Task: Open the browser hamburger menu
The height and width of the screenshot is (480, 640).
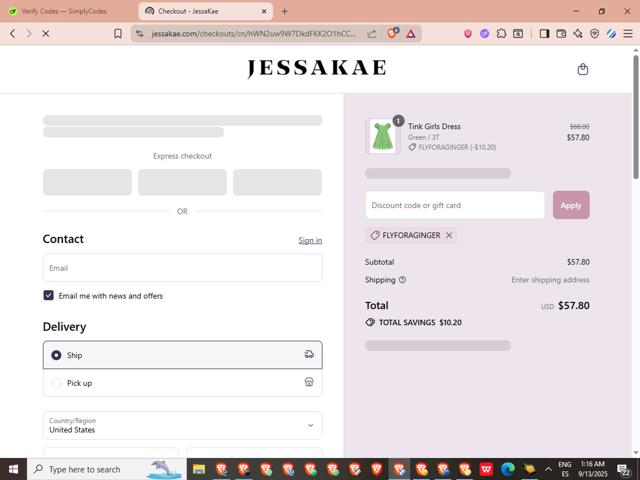Action: pyautogui.click(x=628, y=33)
